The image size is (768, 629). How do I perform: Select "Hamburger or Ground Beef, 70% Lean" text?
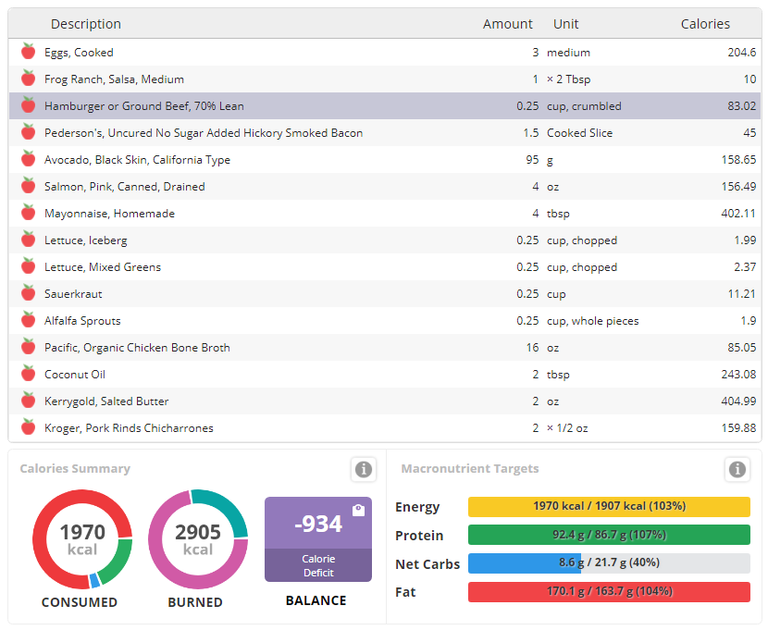(x=144, y=106)
